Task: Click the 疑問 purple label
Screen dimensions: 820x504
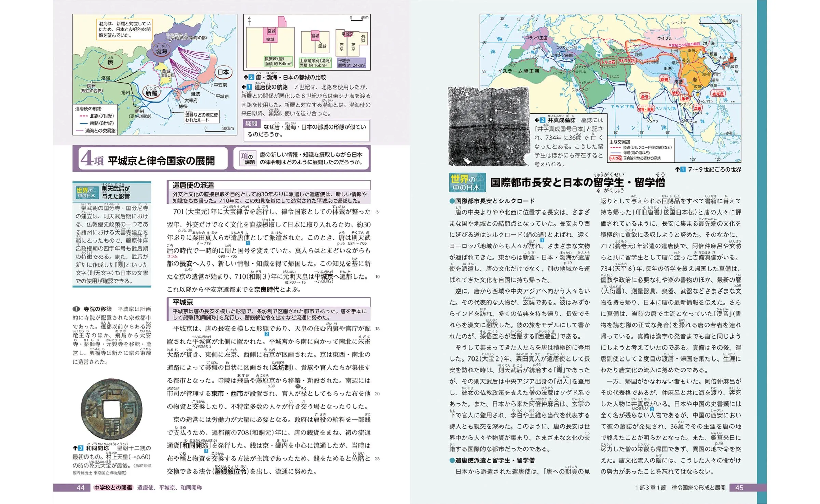Action: click(251, 124)
